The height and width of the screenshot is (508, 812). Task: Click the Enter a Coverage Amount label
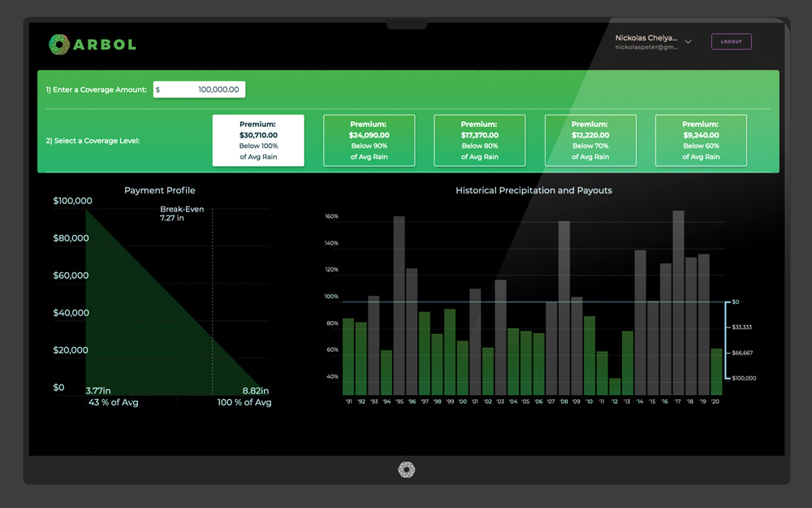coord(97,89)
